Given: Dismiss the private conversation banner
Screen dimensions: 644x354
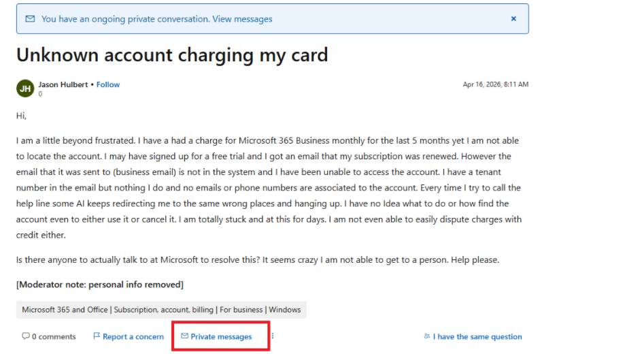Looking at the screenshot, I should [x=513, y=19].
